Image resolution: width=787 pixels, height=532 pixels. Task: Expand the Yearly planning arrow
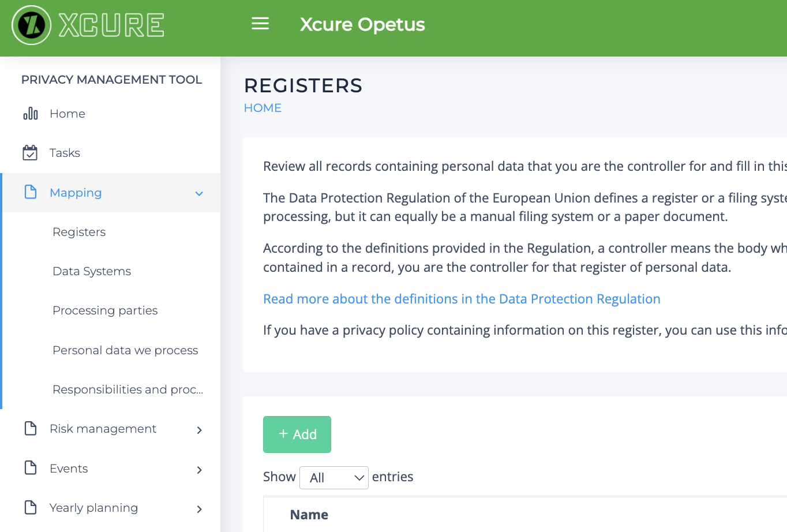[x=199, y=509]
